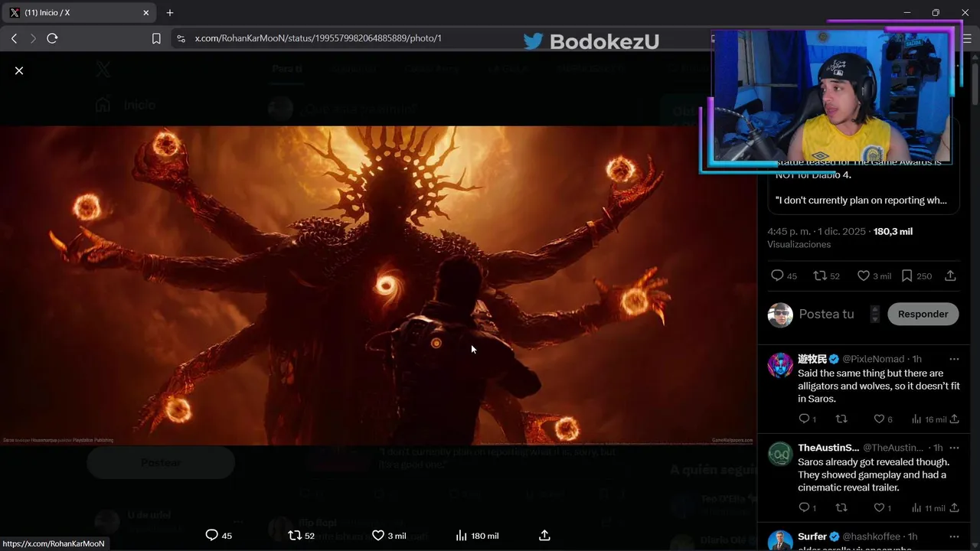980x551 pixels.
Task: Open more options on TheAustinS reply
Action: [953, 448]
